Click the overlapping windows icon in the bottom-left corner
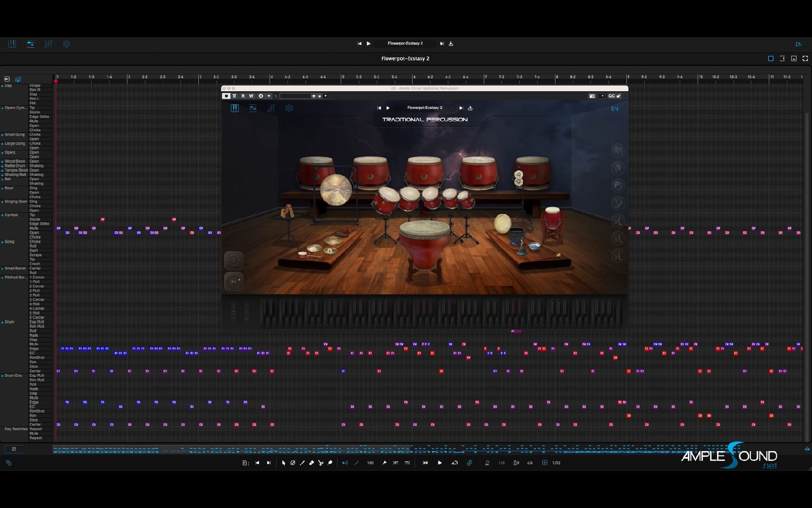This screenshot has height=508, width=812. pyautogui.click(x=8, y=463)
